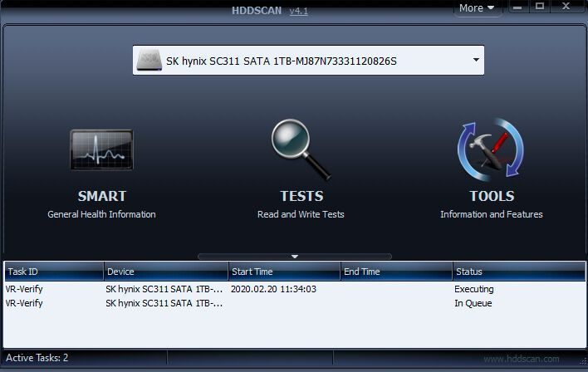
Task: Click Active Tasks: 2 in status bar
Action: pos(37,358)
